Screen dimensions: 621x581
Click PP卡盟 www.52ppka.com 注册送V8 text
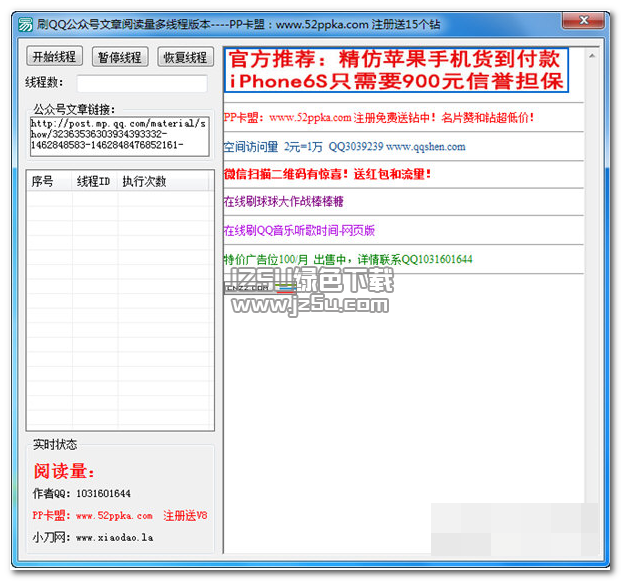(120, 516)
